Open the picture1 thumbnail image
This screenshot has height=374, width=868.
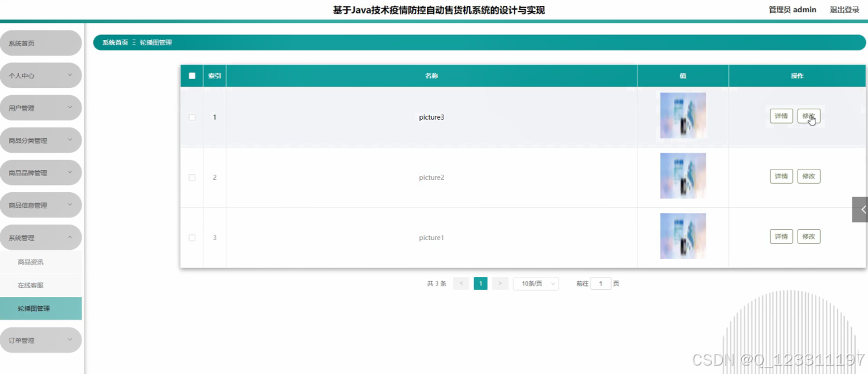click(x=683, y=236)
